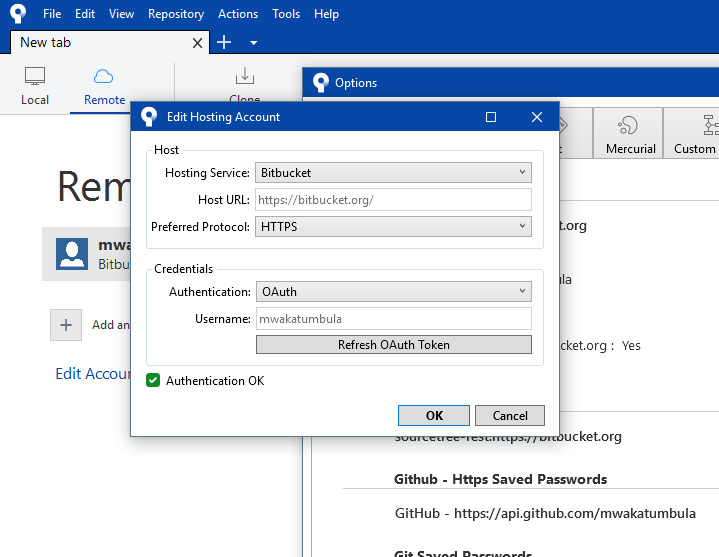The width and height of the screenshot is (719, 557).
Task: Open the Custom Actions tab in Options
Action: coord(693,133)
